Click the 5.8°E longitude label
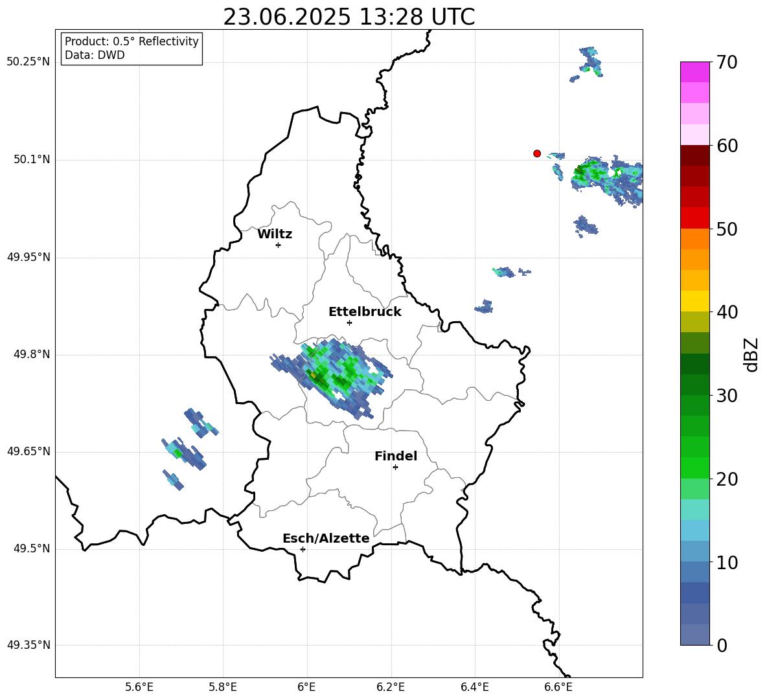 point(223,687)
